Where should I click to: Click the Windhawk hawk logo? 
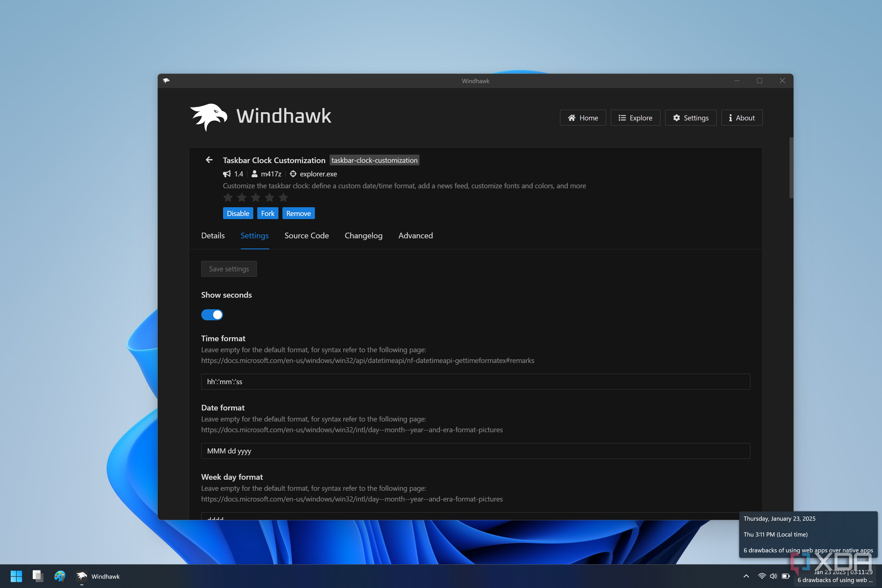209,117
